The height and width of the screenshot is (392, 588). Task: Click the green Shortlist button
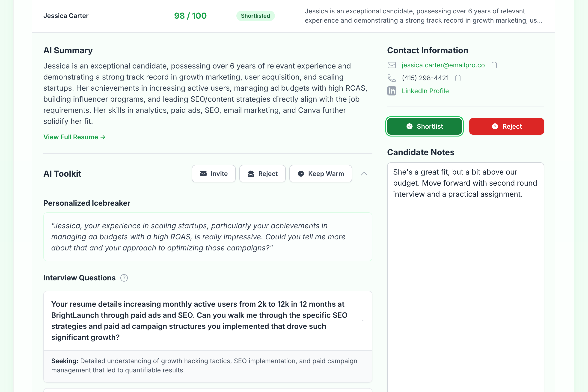(424, 127)
